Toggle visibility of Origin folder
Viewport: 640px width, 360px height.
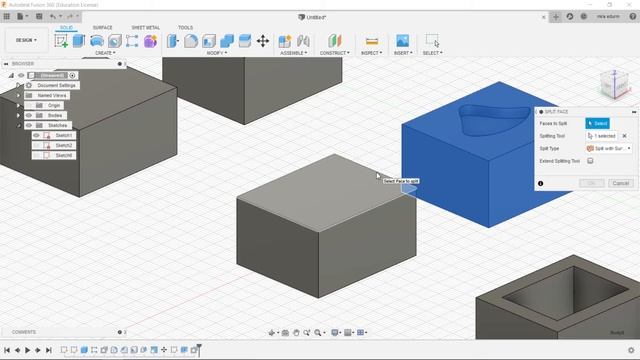(29, 105)
